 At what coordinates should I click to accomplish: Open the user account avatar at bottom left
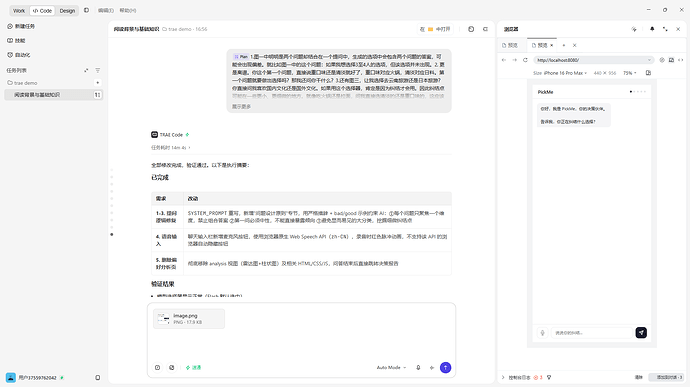pos(11,377)
